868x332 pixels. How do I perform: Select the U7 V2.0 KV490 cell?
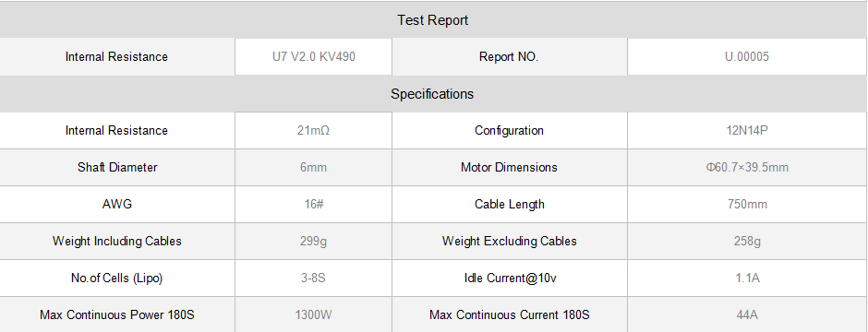[313, 56]
